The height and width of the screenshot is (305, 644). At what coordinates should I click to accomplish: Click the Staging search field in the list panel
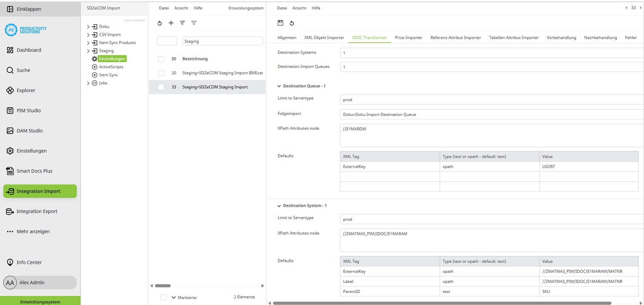click(222, 40)
